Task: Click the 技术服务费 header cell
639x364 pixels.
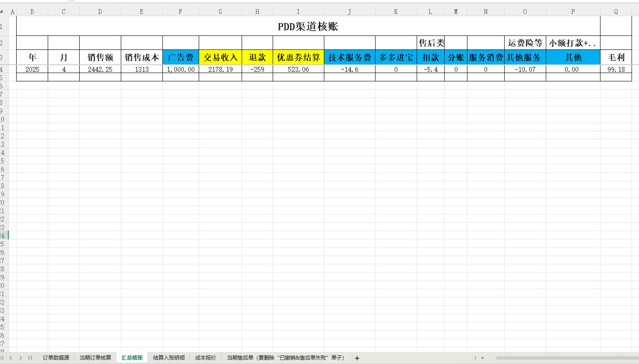Action: [350, 57]
